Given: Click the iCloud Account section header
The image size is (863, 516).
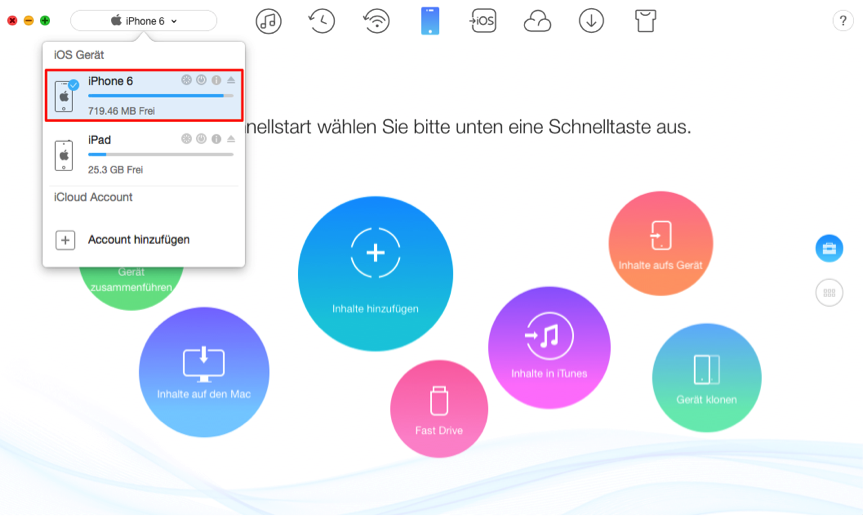Looking at the screenshot, I should (x=93, y=197).
